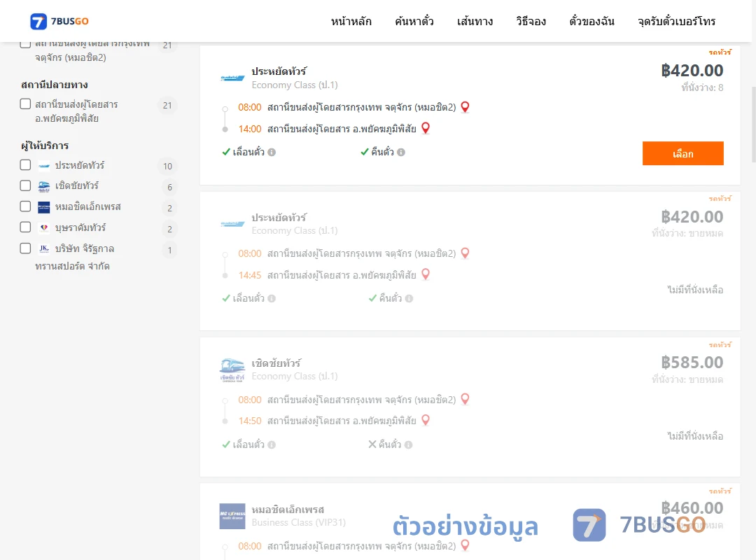This screenshot has height=560, width=756.
Task: Open map pin for 14:50 arrival station
Action: point(426,421)
